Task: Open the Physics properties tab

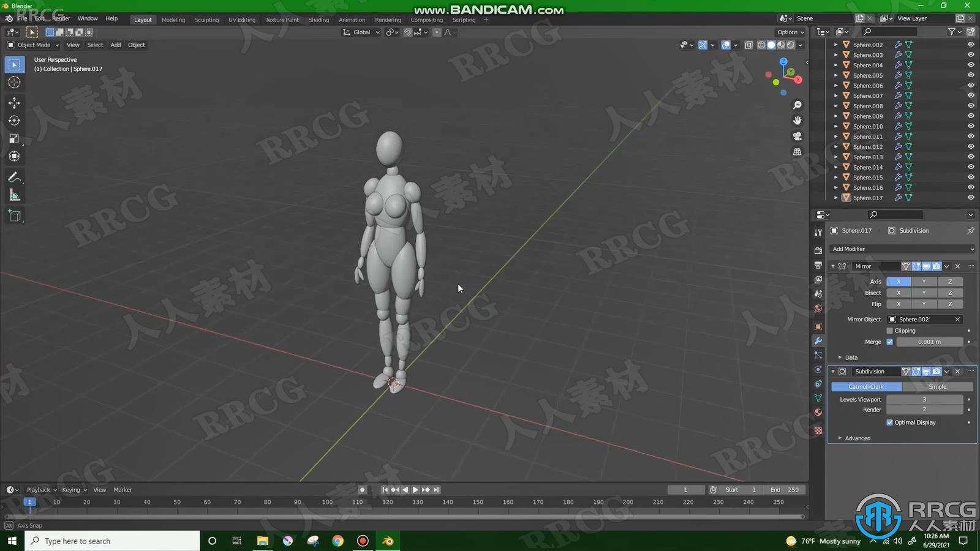Action: pos(818,369)
